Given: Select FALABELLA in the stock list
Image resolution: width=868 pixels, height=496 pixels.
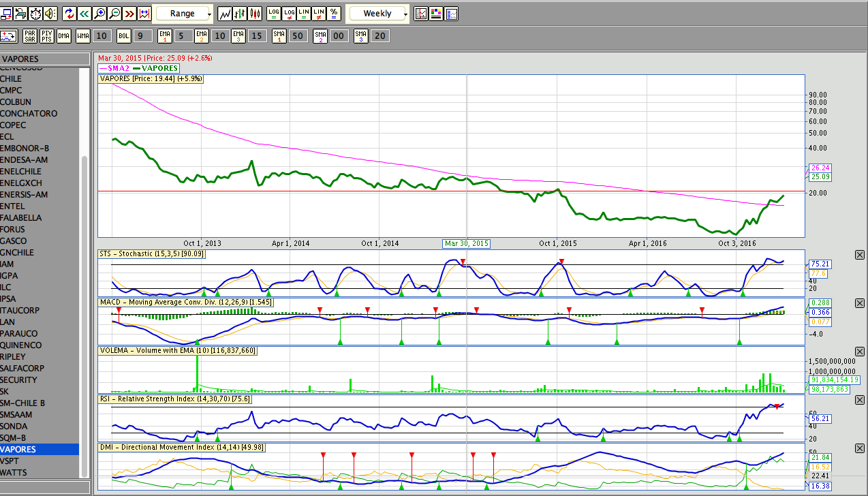Looking at the screenshot, I should tap(21, 218).
